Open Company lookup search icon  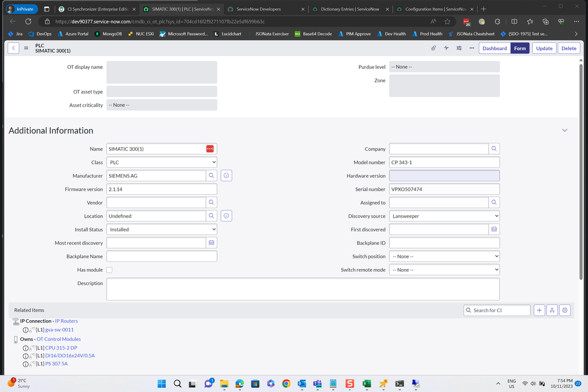click(x=494, y=148)
